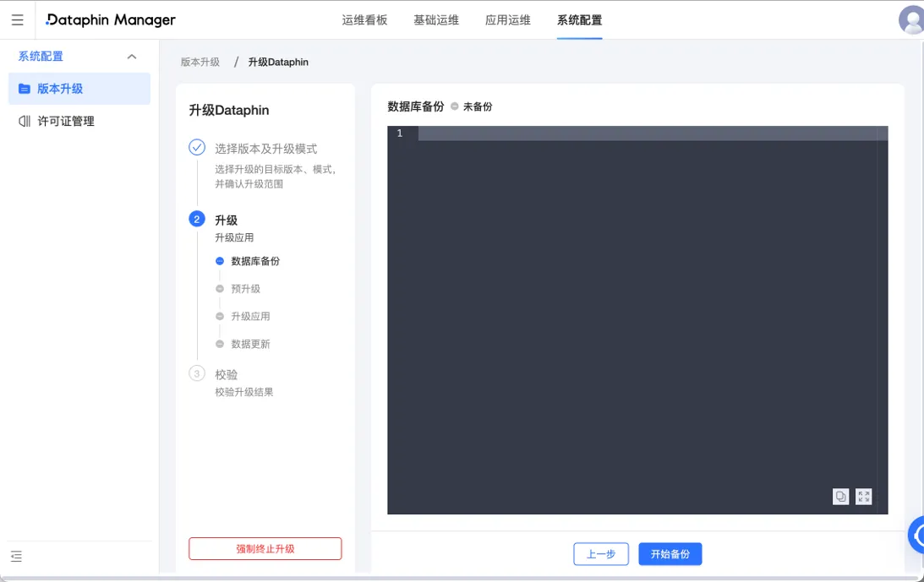This screenshot has height=582, width=924.
Task: Open 版本升级 in the sidebar
Action: tap(79, 89)
